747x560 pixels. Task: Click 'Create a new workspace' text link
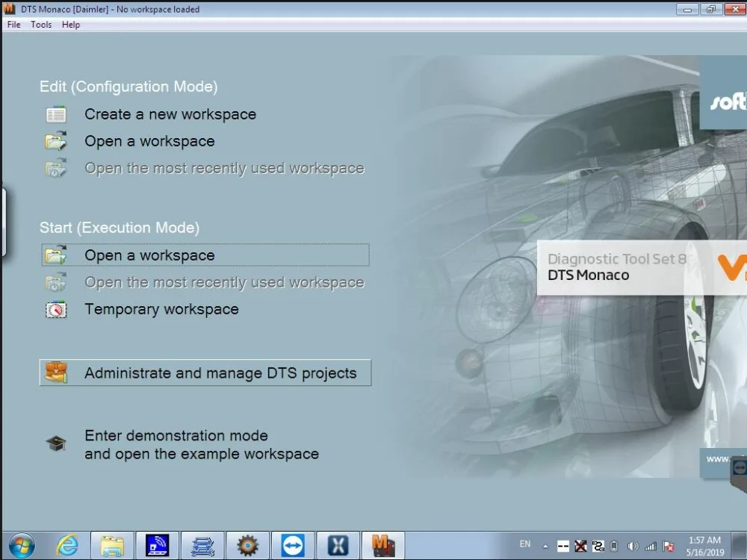pos(170,114)
